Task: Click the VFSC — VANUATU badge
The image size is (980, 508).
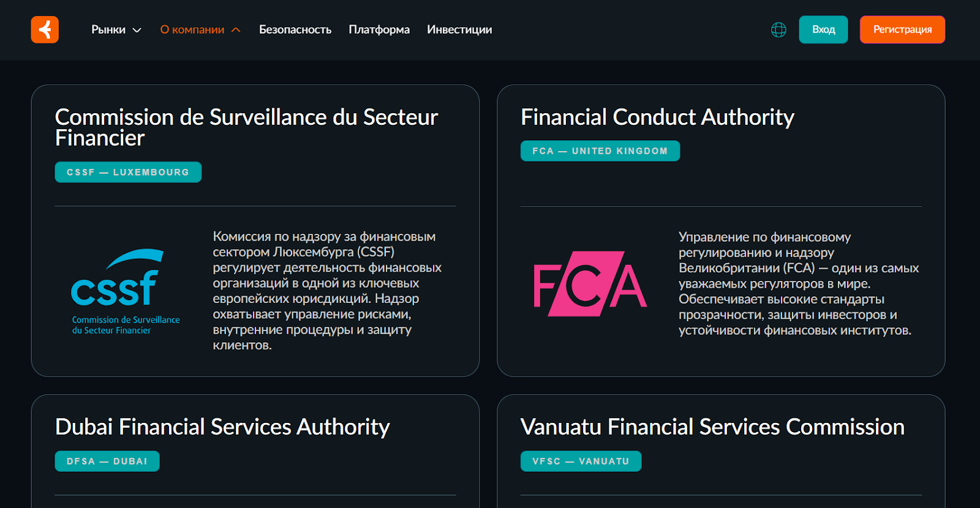Action: coord(581,461)
